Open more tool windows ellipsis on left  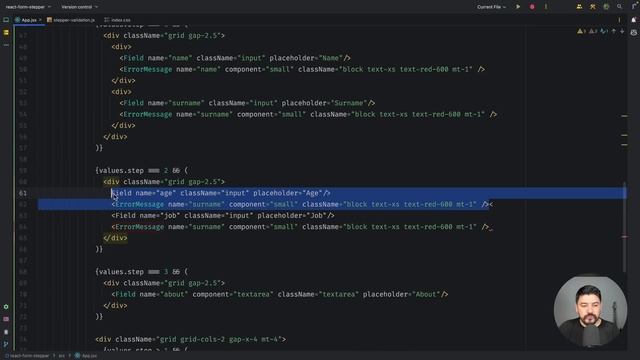pos(6,45)
